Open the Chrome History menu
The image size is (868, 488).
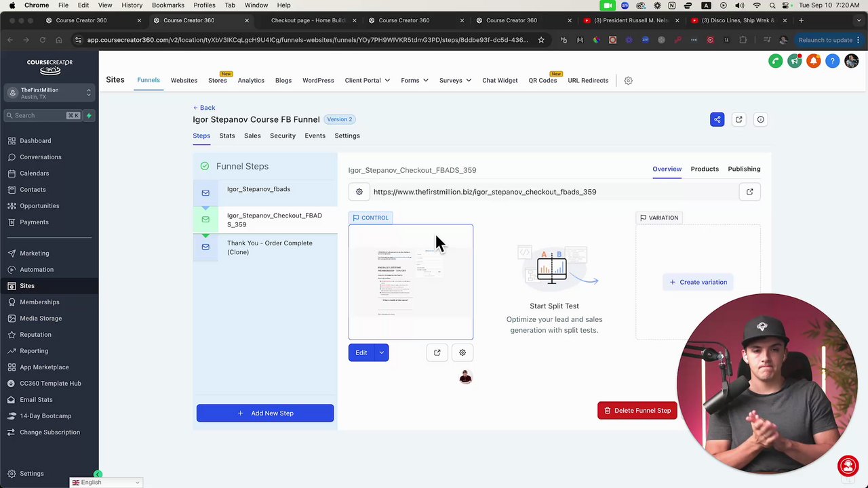tap(132, 5)
